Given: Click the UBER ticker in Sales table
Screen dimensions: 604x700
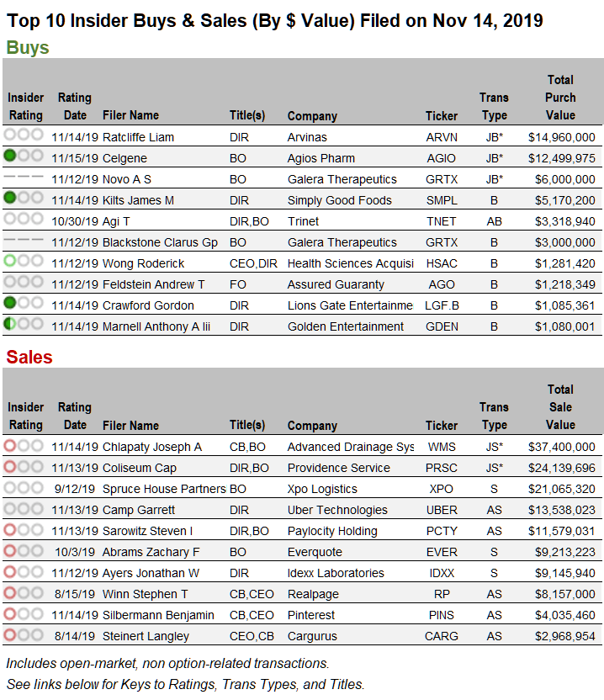Looking at the screenshot, I should point(442,510).
